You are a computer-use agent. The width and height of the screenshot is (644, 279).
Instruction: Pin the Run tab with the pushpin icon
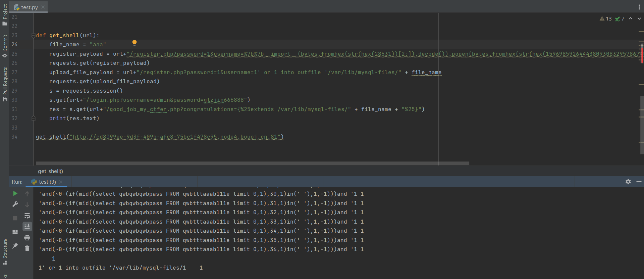tap(15, 246)
